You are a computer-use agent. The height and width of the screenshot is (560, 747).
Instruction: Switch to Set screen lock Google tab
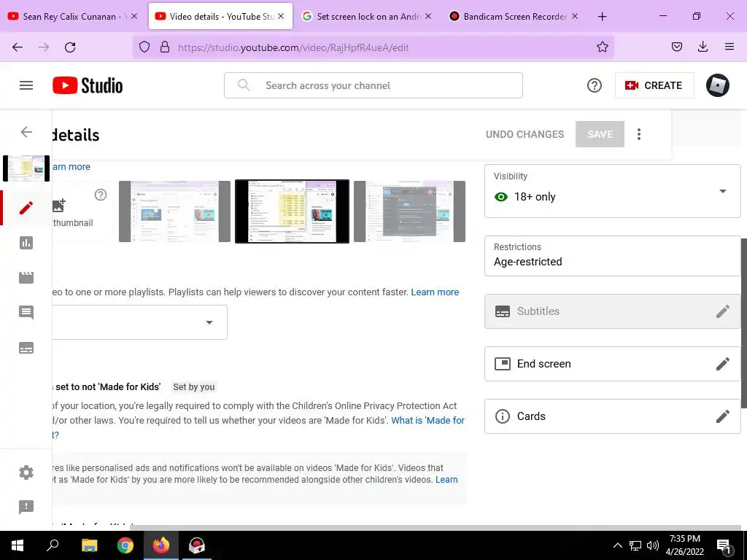[366, 16]
